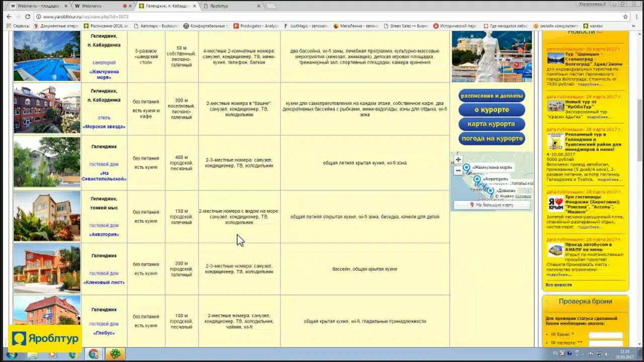Click the о курорте button
The height and width of the screenshot is (362, 644).
[492, 110]
